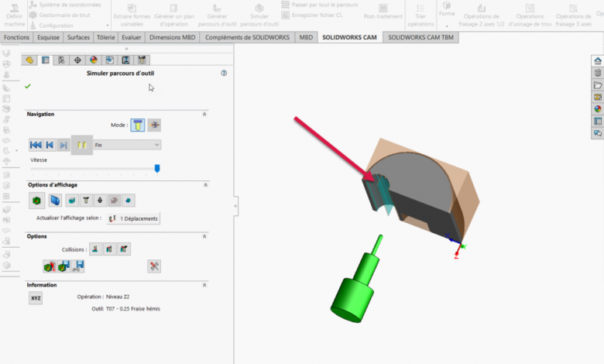The height and width of the screenshot is (364, 604).
Task: Open the DisplayManager color wheel tab
Action: pos(94,60)
